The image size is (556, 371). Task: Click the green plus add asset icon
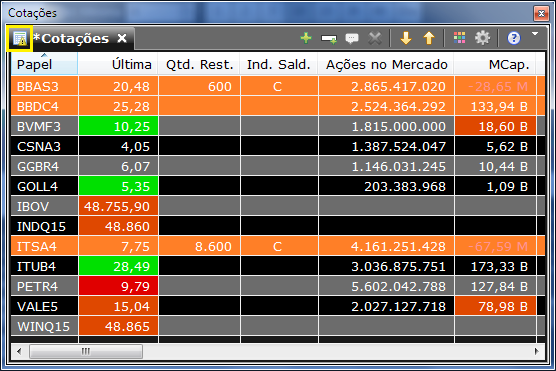(x=306, y=38)
